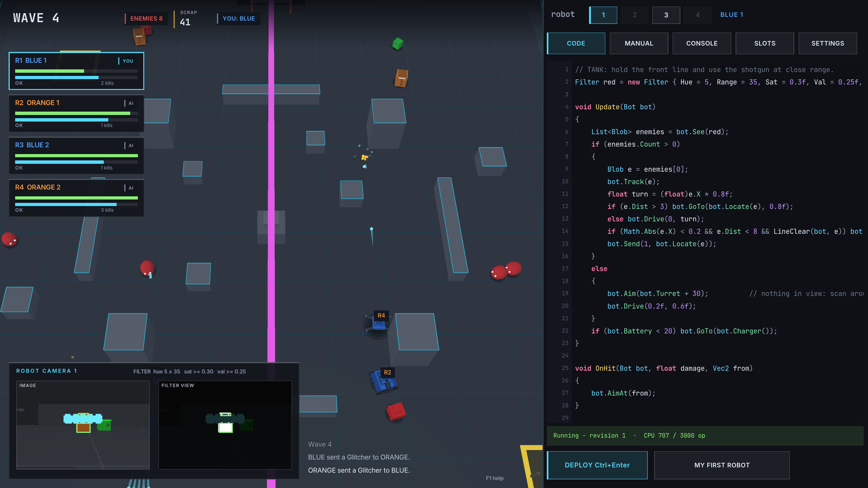Click the SCRAP 41 counter
This screenshot has height=488, width=868.
[x=186, y=19]
